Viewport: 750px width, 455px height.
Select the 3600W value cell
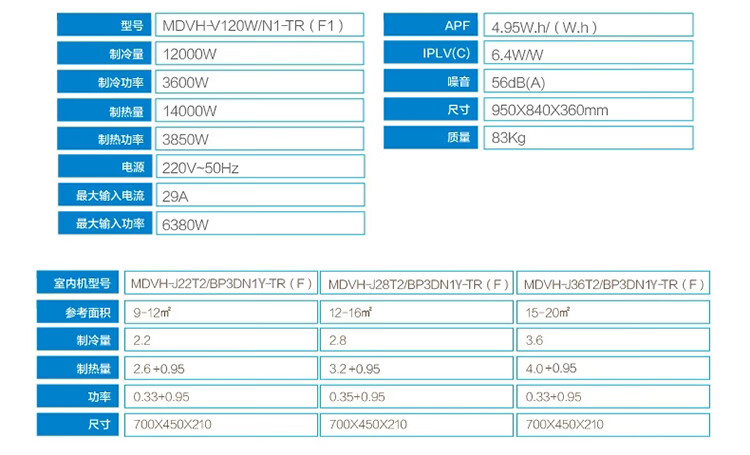coord(259,82)
